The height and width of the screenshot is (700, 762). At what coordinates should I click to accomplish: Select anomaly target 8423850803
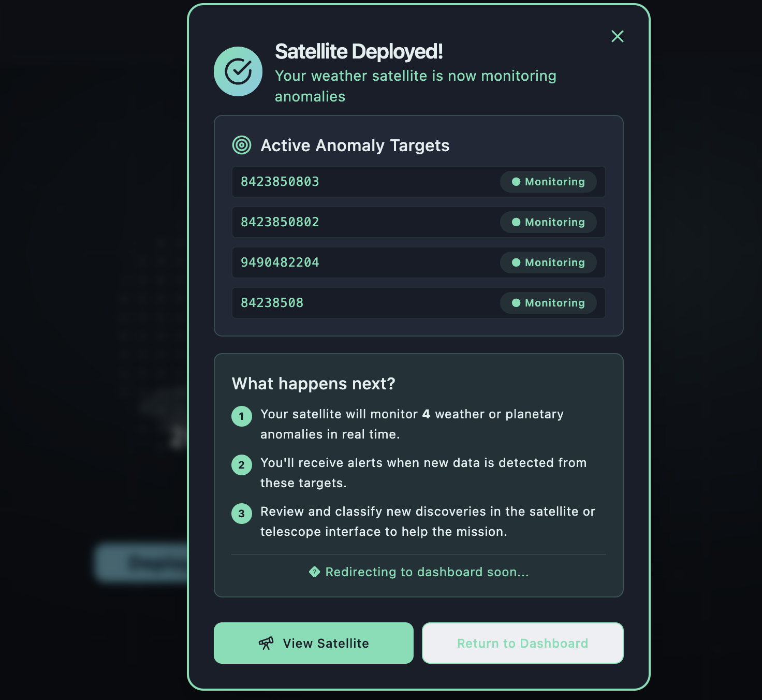pos(280,182)
